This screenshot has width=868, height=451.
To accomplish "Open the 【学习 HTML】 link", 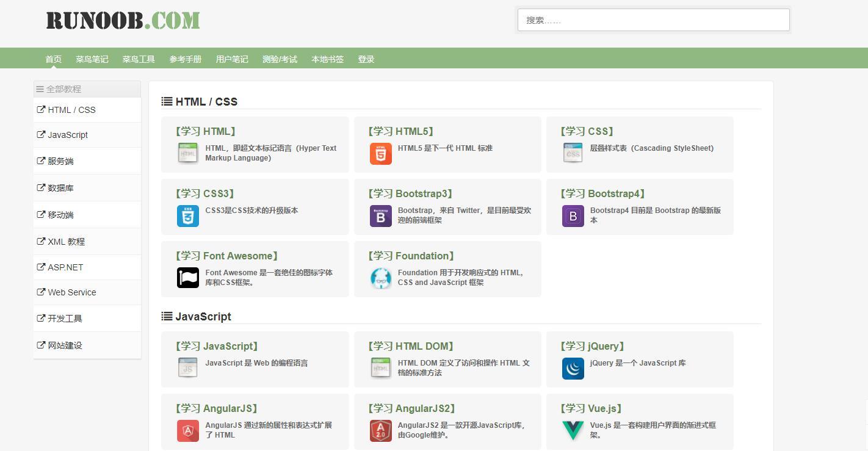I will pyautogui.click(x=205, y=131).
